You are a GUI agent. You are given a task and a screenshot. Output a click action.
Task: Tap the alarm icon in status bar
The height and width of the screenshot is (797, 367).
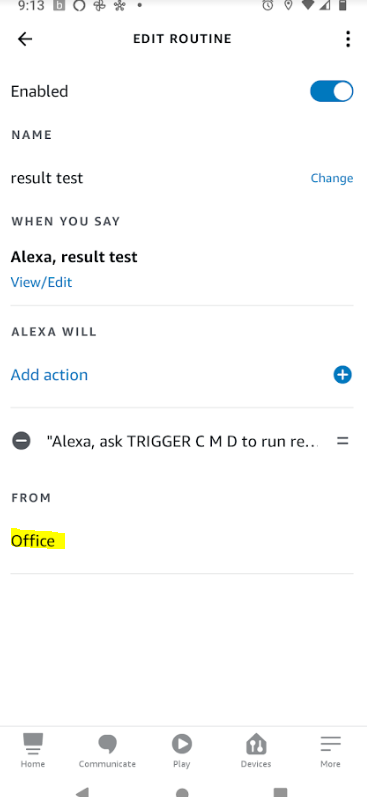click(x=268, y=6)
